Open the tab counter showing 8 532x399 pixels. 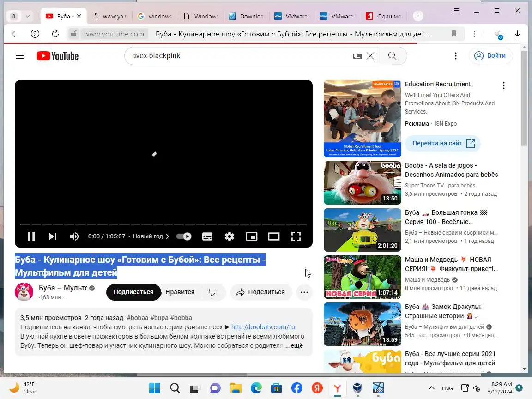point(14,16)
